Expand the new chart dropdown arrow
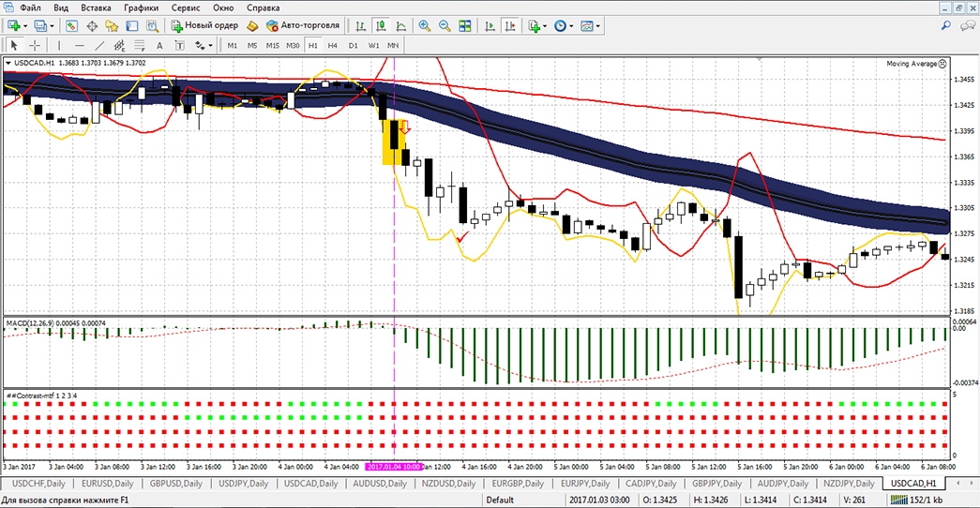Image resolution: width=980 pixels, height=508 pixels. (25, 26)
